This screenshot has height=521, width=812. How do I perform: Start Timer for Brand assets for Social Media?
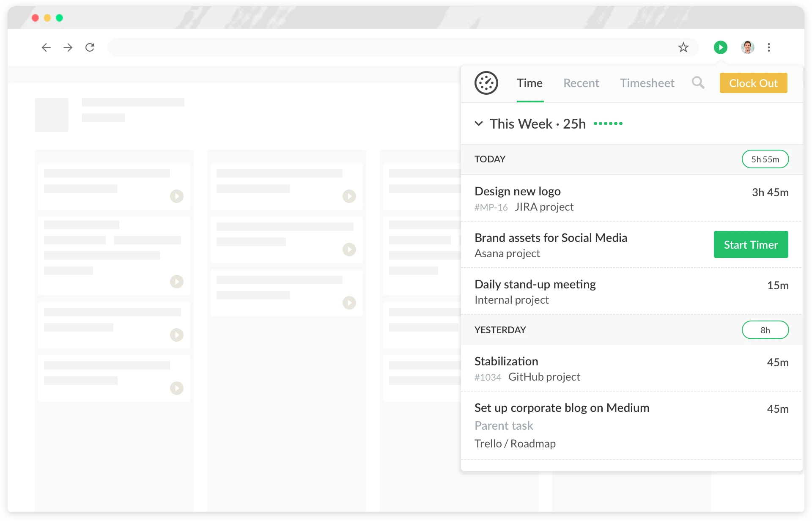pos(751,244)
